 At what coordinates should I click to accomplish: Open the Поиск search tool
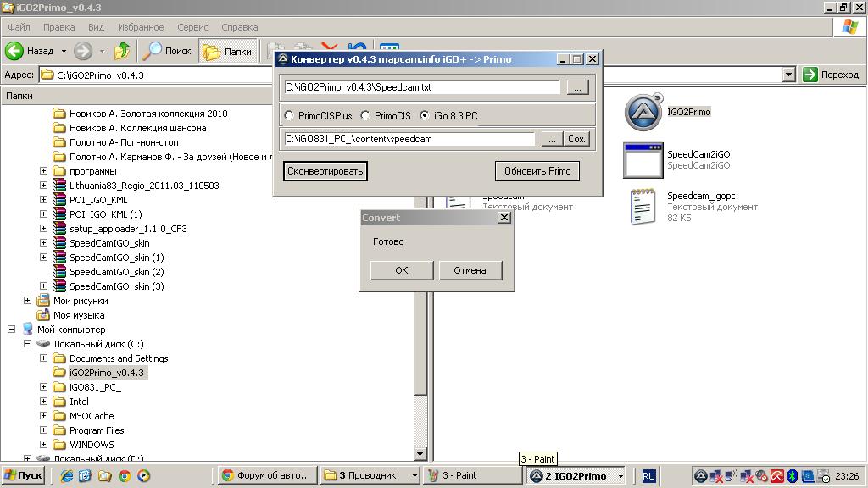(x=167, y=51)
